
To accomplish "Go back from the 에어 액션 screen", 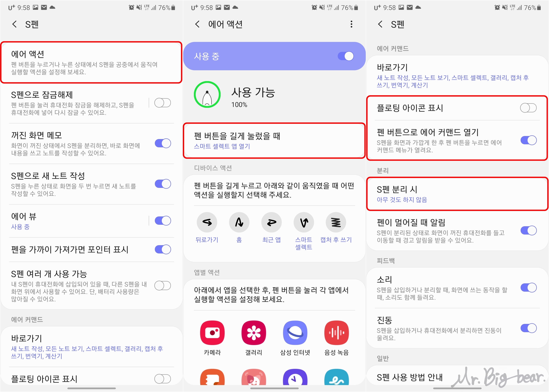I will (197, 24).
